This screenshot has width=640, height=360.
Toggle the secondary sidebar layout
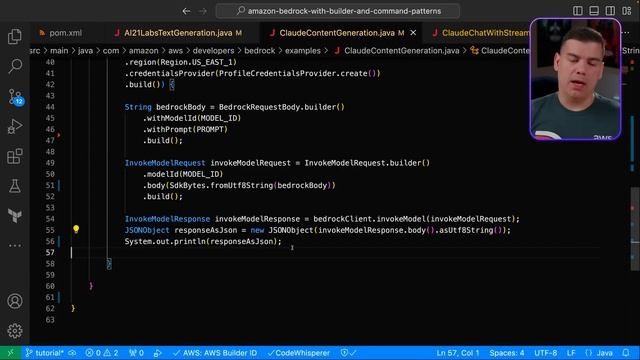point(610,11)
